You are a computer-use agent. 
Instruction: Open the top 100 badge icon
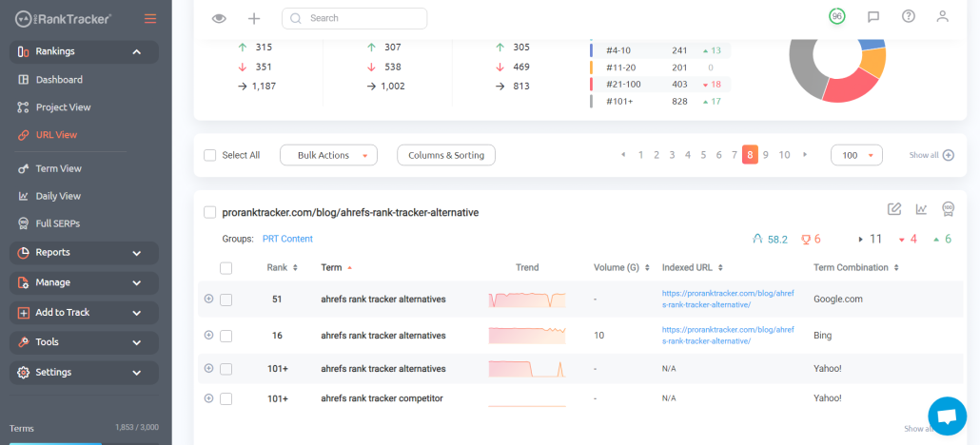948,209
